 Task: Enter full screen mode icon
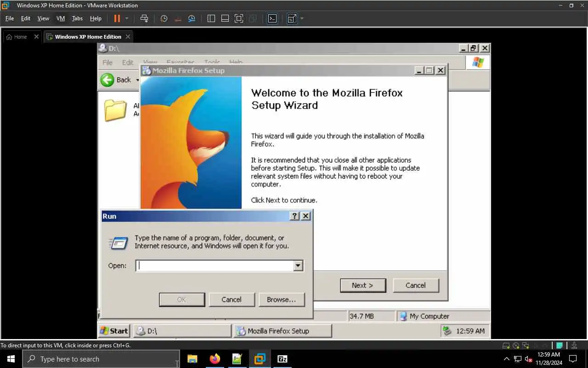click(x=239, y=18)
